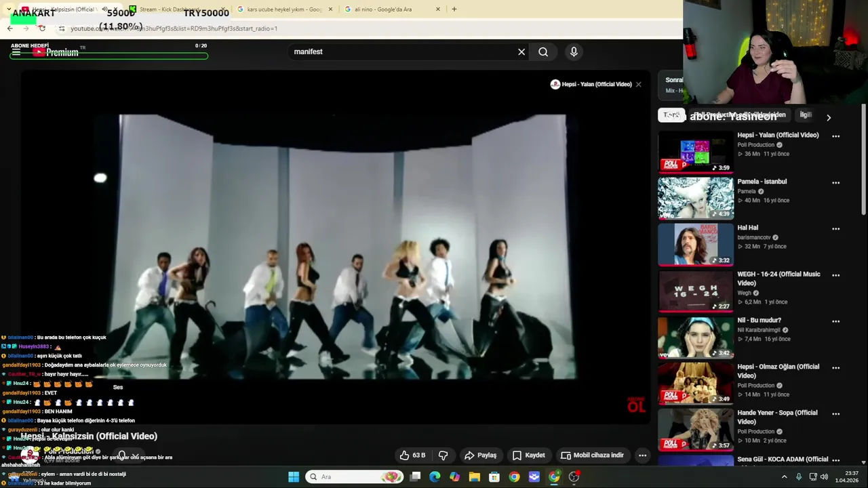Close the ali nino Google tab
This screenshot has width=868, height=488.
click(437, 9)
